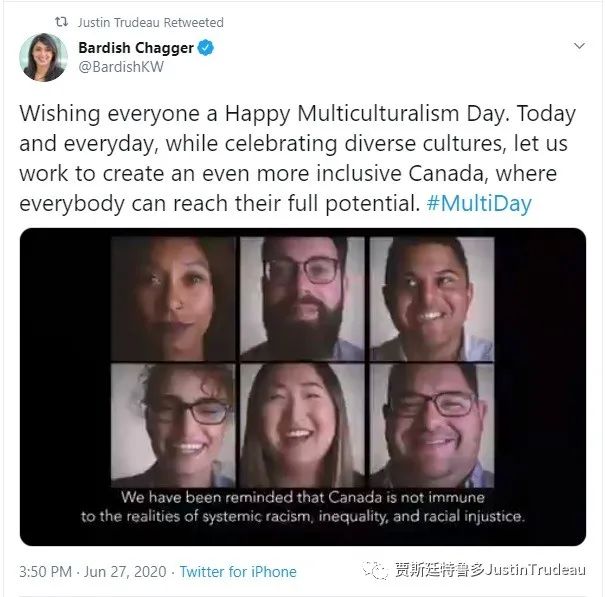Image resolution: width=605 pixels, height=597 pixels.
Task: Click the #MultiDay hashtag
Action: [x=479, y=203]
